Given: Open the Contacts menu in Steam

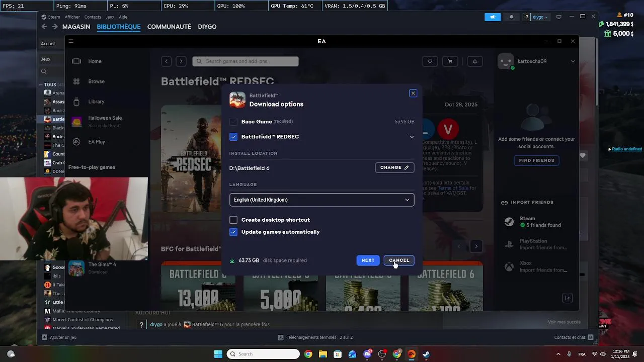Looking at the screenshot, I should coord(93,17).
